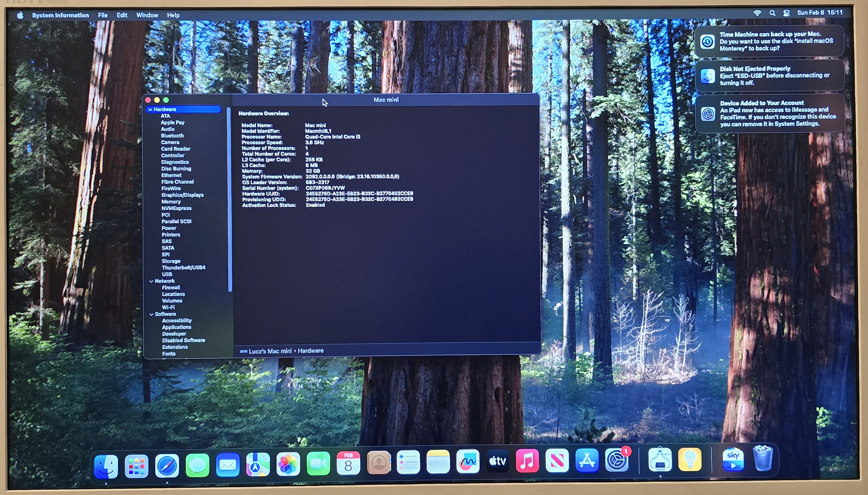Select Diagnostics in the sidebar

click(175, 162)
